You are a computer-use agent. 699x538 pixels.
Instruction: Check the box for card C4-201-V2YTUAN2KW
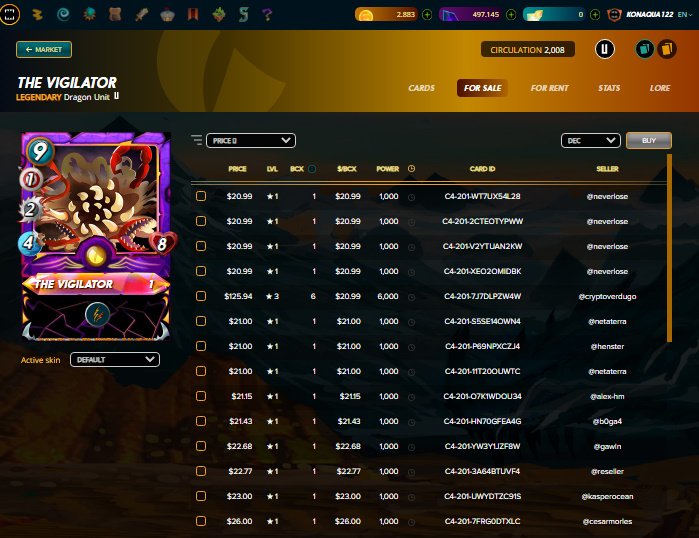[201, 246]
